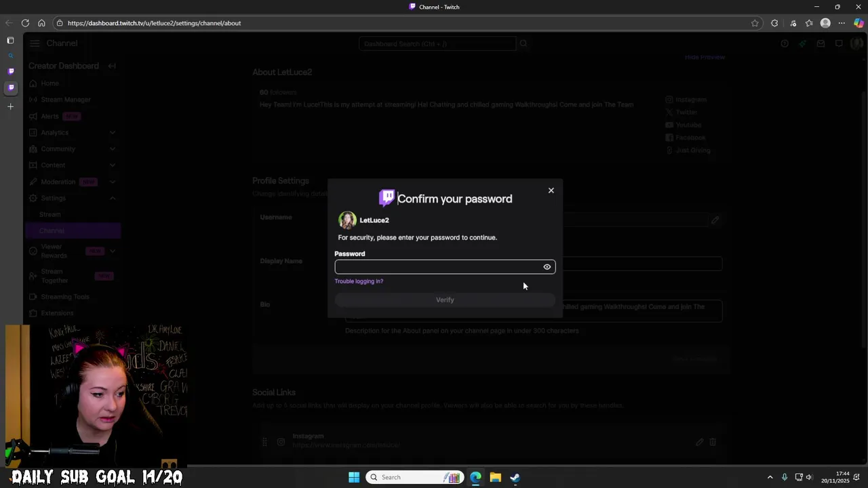Add this page to favorites star
Screen dimensions: 868x488
(755, 23)
